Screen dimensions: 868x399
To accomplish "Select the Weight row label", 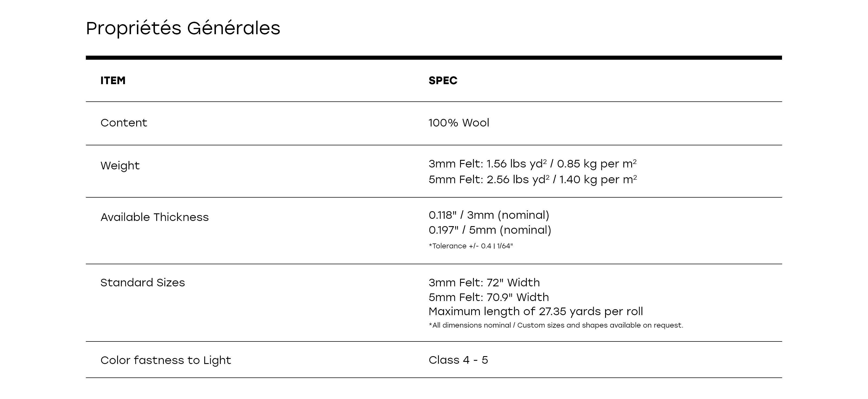I will click(x=120, y=166).
